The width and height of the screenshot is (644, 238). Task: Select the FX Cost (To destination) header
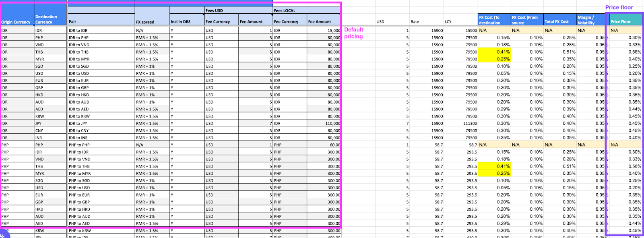494,20
